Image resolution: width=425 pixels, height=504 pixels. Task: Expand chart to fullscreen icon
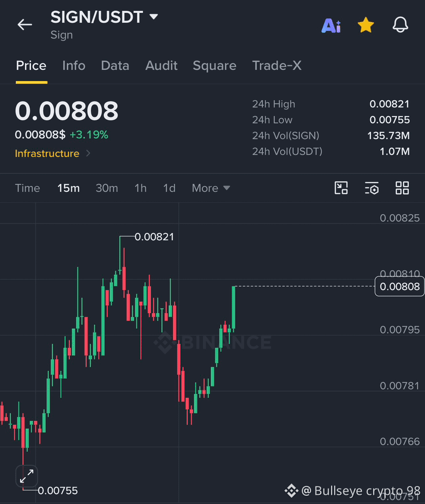pos(27,476)
